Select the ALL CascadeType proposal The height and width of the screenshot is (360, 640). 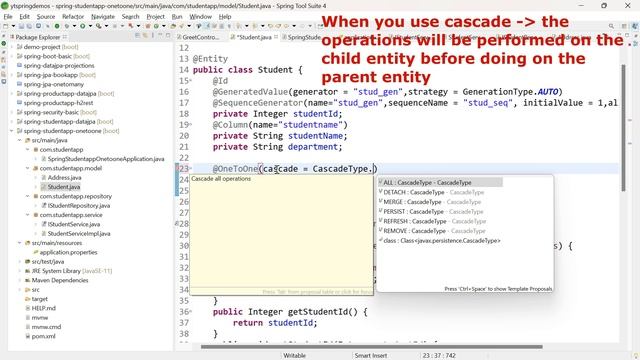440,182
